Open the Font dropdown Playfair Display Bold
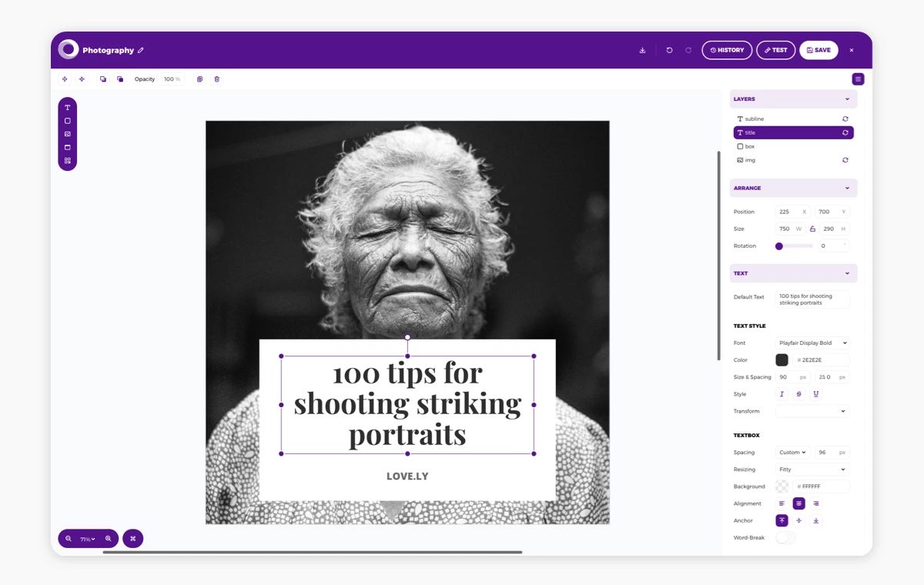 (x=812, y=343)
